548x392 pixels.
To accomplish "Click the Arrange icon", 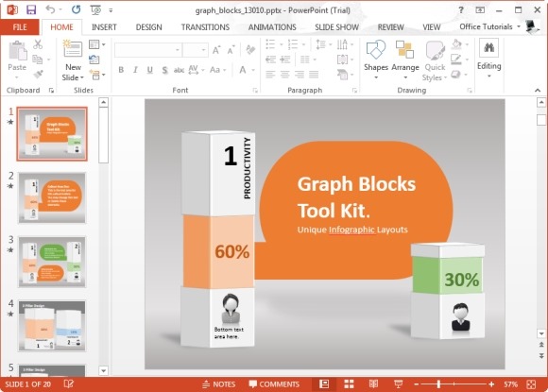I will tap(405, 50).
